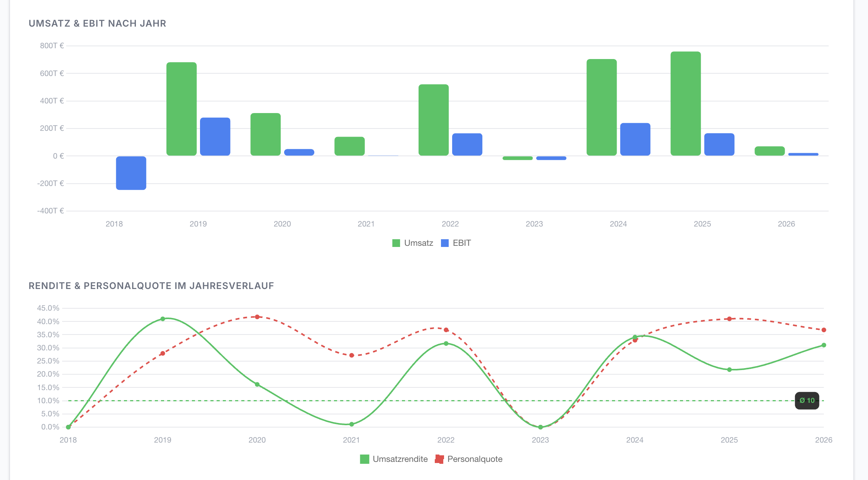Click the 'UMSATZ & EBIT NACH JAHR' heading
868x480 pixels.
pos(97,24)
